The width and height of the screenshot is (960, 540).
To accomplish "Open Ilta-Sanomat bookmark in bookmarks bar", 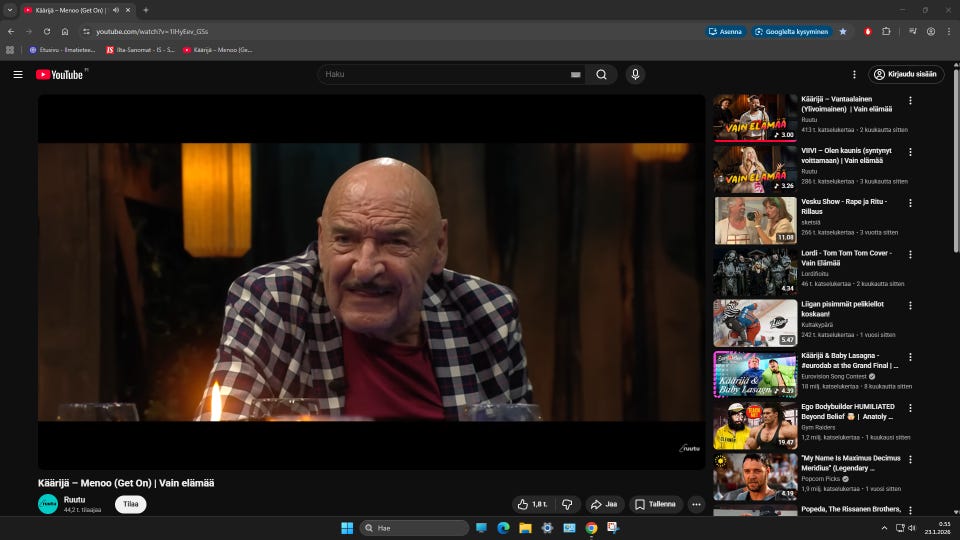I will click(x=140, y=49).
